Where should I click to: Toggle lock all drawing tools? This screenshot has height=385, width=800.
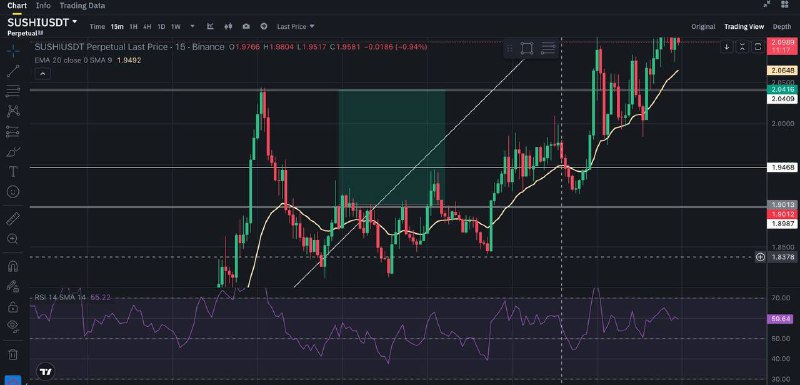[13, 306]
